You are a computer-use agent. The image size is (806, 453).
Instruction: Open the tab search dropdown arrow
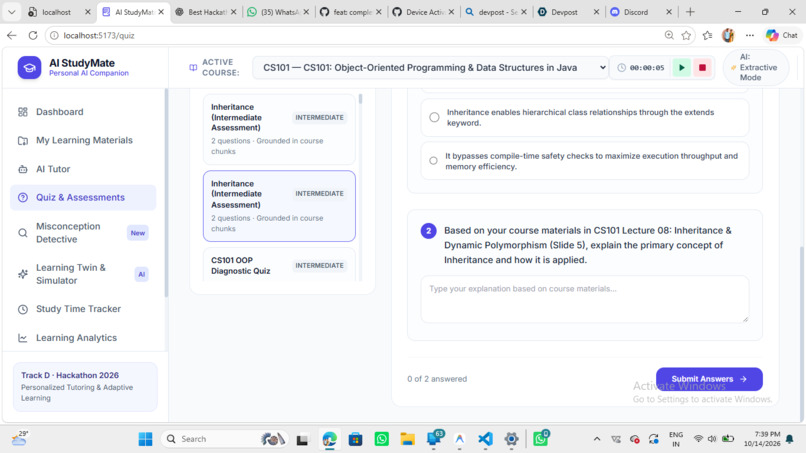(11, 12)
